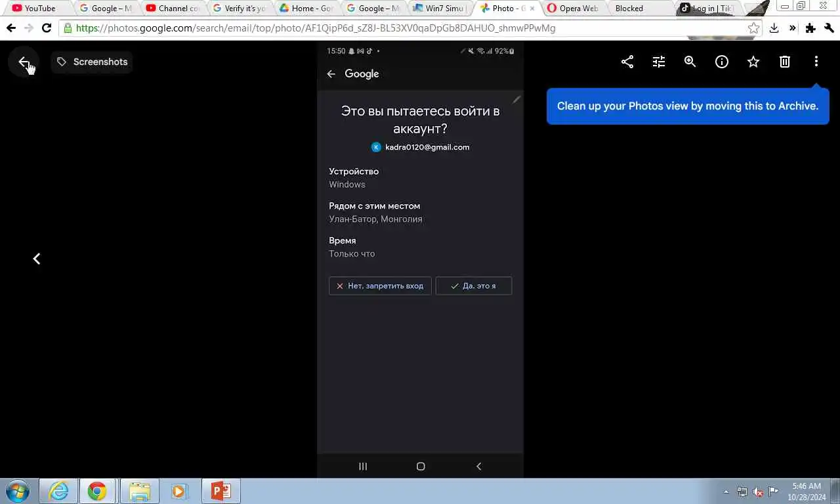View the previous photo with the left chevron

[x=37, y=259]
